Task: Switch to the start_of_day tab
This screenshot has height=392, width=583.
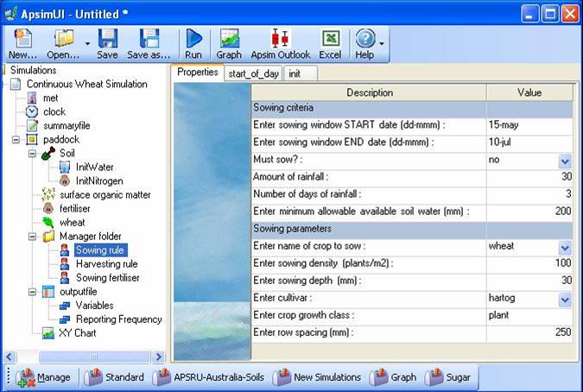Action: pos(253,74)
